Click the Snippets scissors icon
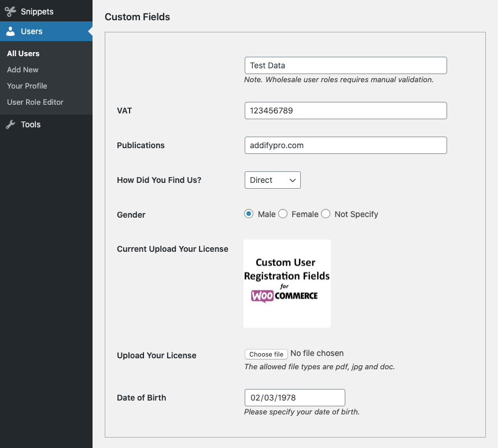Screen dimensions: 498x448 tap(10, 11)
